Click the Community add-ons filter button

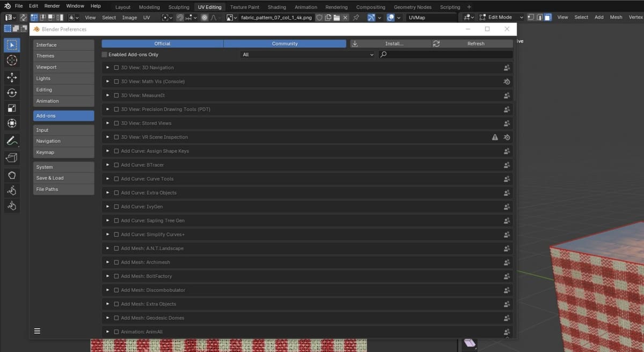tap(285, 43)
